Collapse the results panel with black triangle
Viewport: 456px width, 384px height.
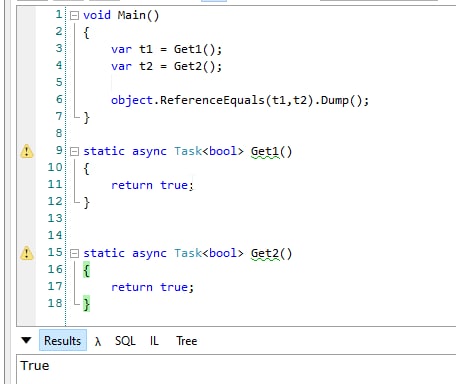(x=26, y=340)
